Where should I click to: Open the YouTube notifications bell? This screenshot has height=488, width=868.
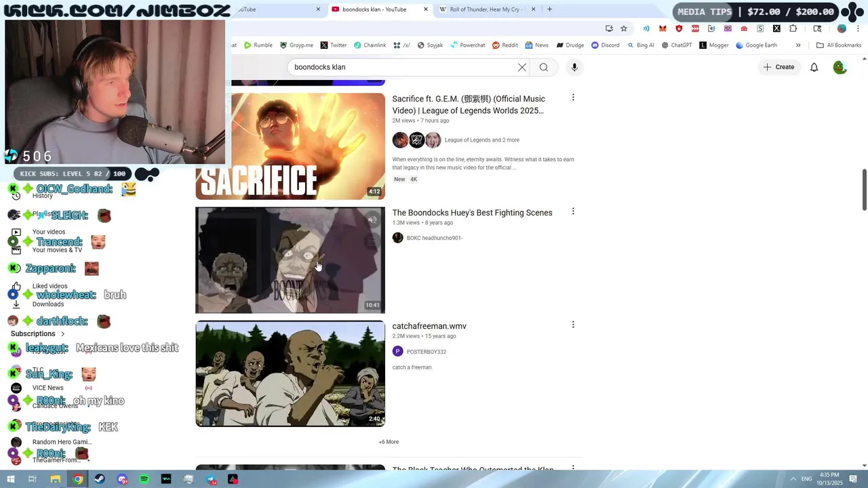[x=814, y=67]
